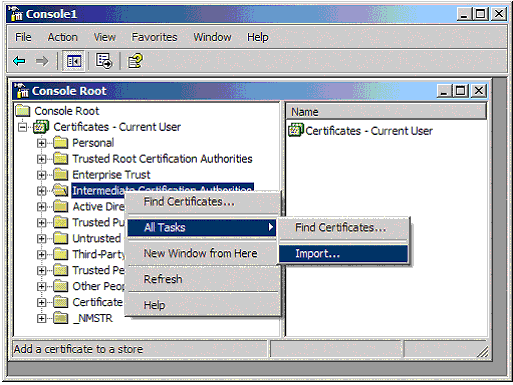This screenshot has width=513, height=385.
Task: Minimize the Console Root child window
Action: coord(444,91)
